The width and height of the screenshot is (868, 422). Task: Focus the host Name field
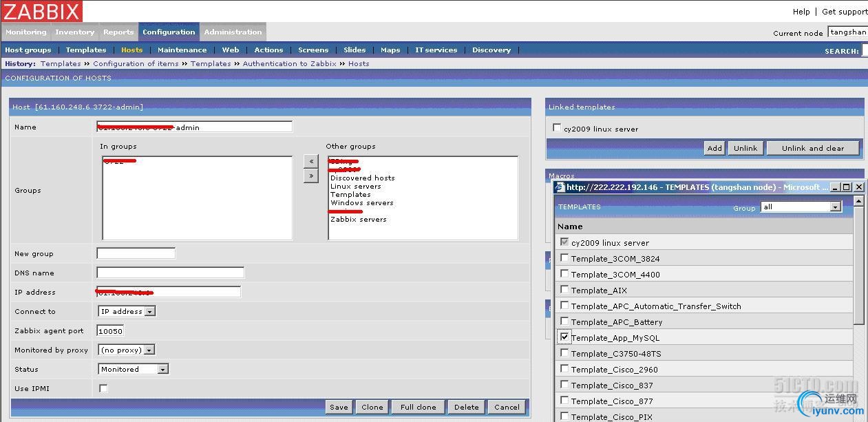click(195, 127)
